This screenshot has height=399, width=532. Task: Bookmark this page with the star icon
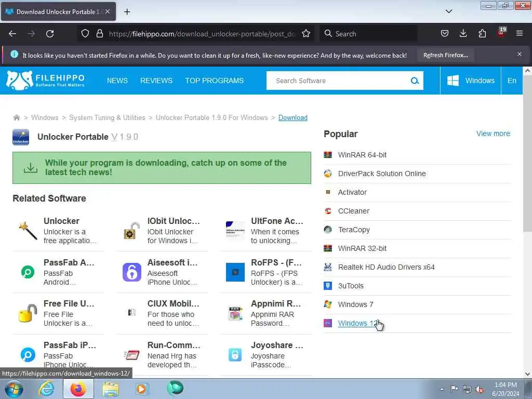point(306,34)
